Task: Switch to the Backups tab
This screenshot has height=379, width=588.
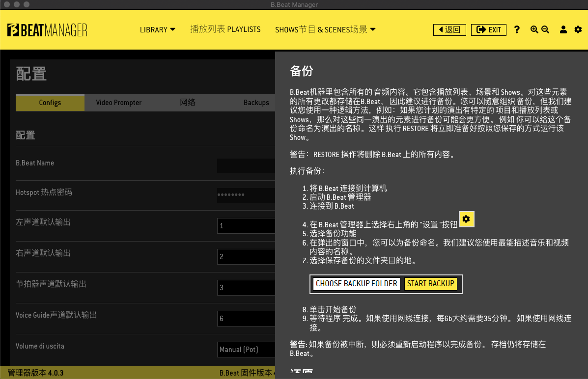Action: [256, 103]
